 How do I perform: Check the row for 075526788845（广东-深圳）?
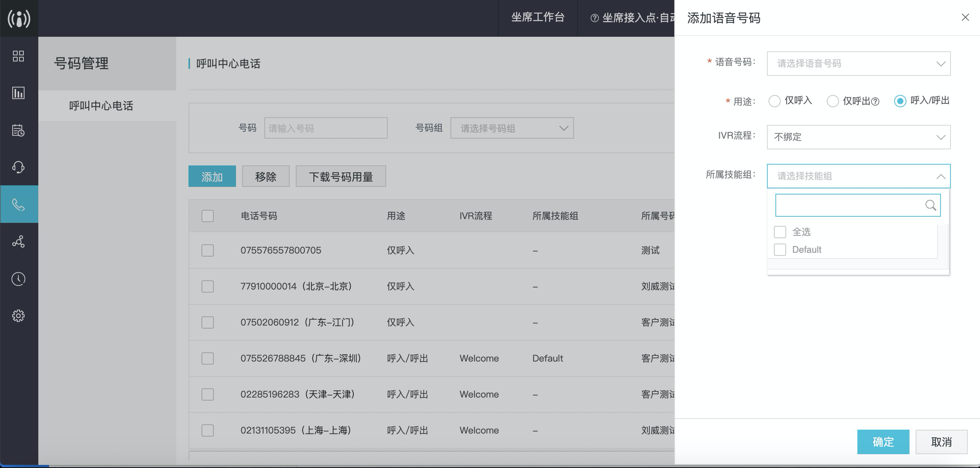pyautogui.click(x=208, y=358)
